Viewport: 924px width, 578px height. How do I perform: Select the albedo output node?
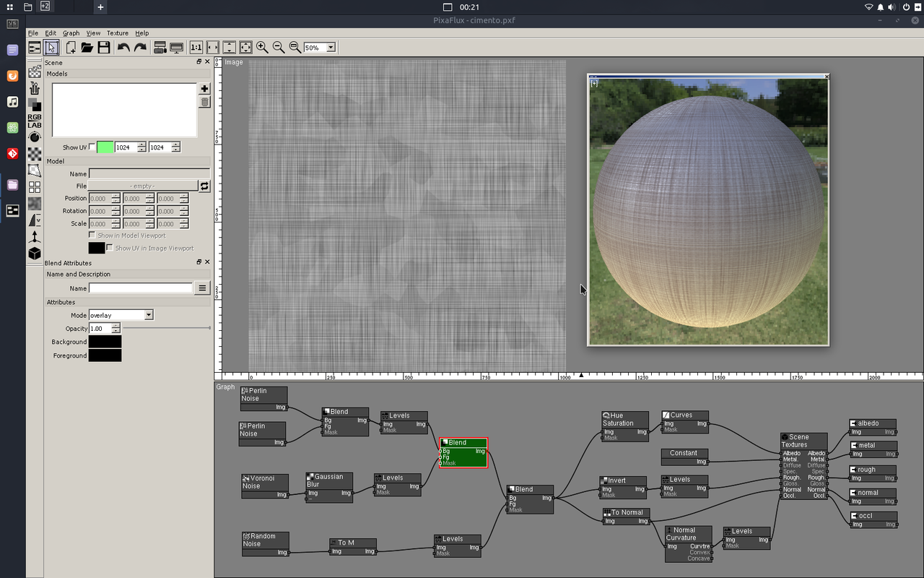[873, 427]
